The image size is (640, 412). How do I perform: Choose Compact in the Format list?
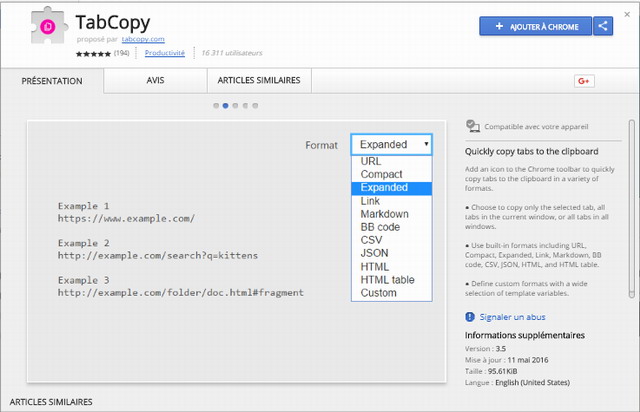coord(391,174)
